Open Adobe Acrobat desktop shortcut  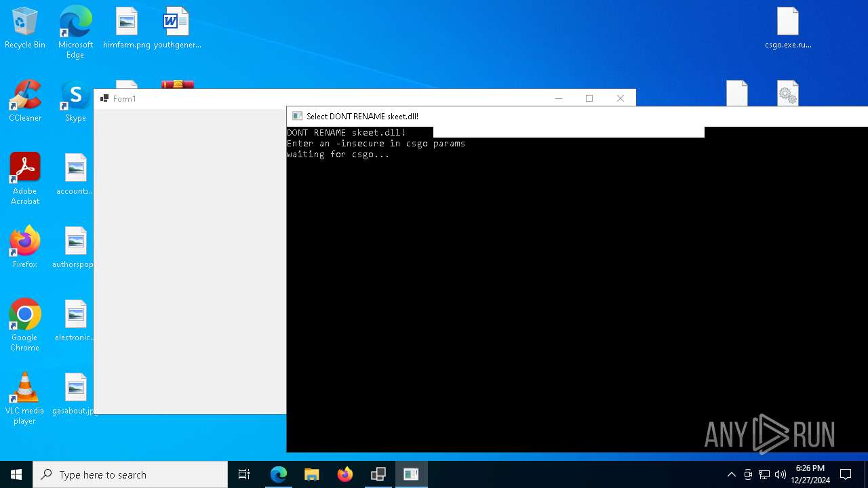(x=25, y=179)
